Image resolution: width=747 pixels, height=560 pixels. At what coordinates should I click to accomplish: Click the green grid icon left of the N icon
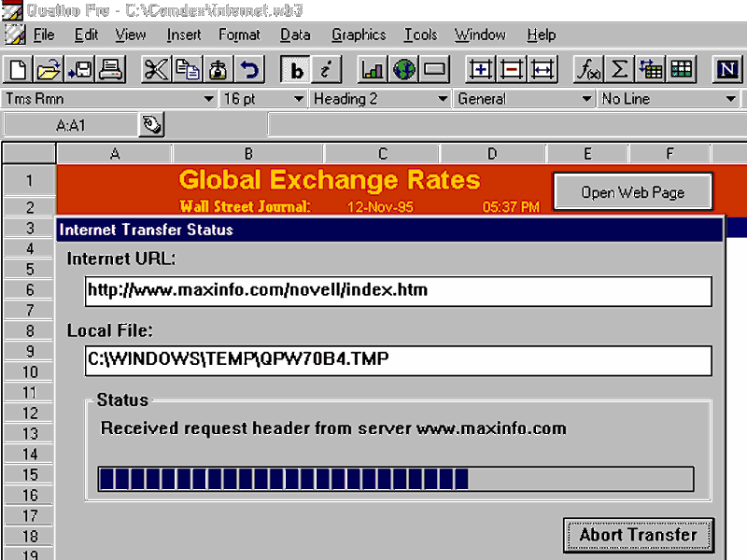coord(681,70)
